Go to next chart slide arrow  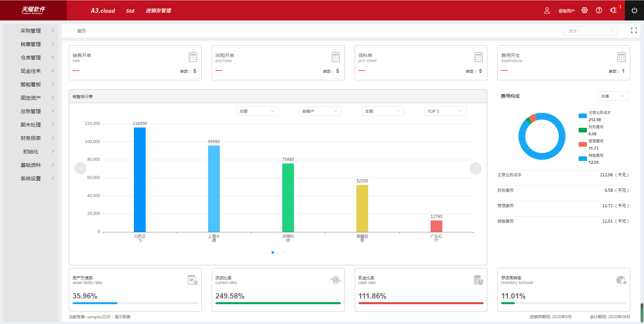(x=475, y=168)
